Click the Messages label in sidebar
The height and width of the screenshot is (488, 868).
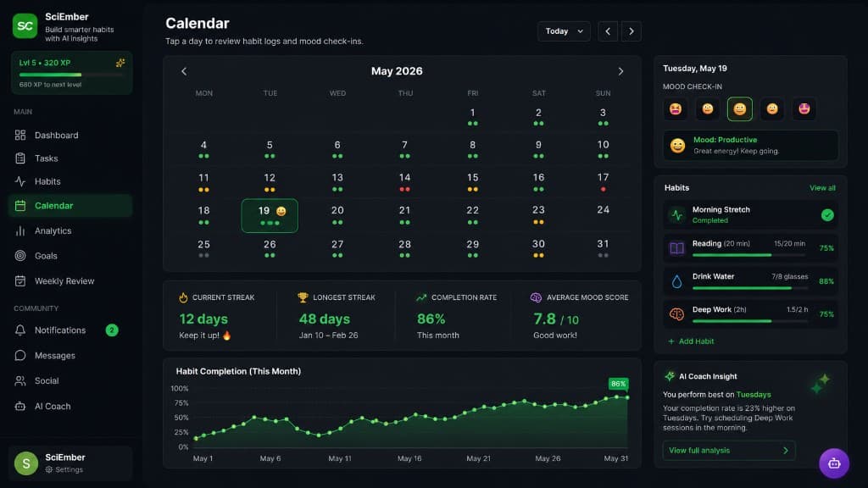[55, 355]
